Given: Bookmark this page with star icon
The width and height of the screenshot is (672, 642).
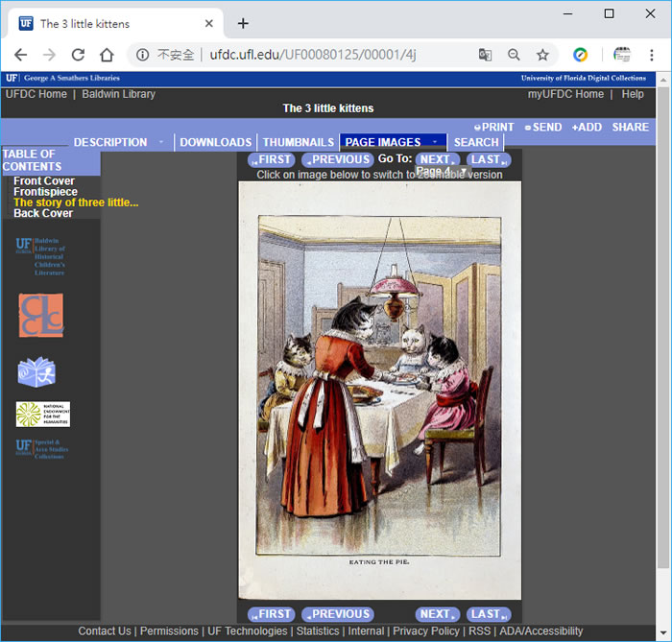Looking at the screenshot, I should pyautogui.click(x=542, y=55).
